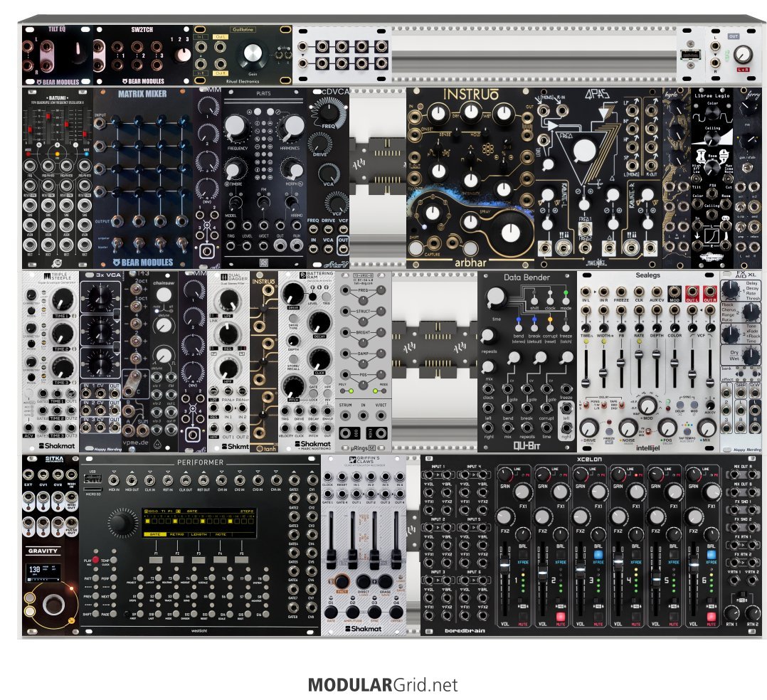The width and height of the screenshot is (767, 700).
Task: Click the red OUT L jack on Sealegs
Action: 692,292
